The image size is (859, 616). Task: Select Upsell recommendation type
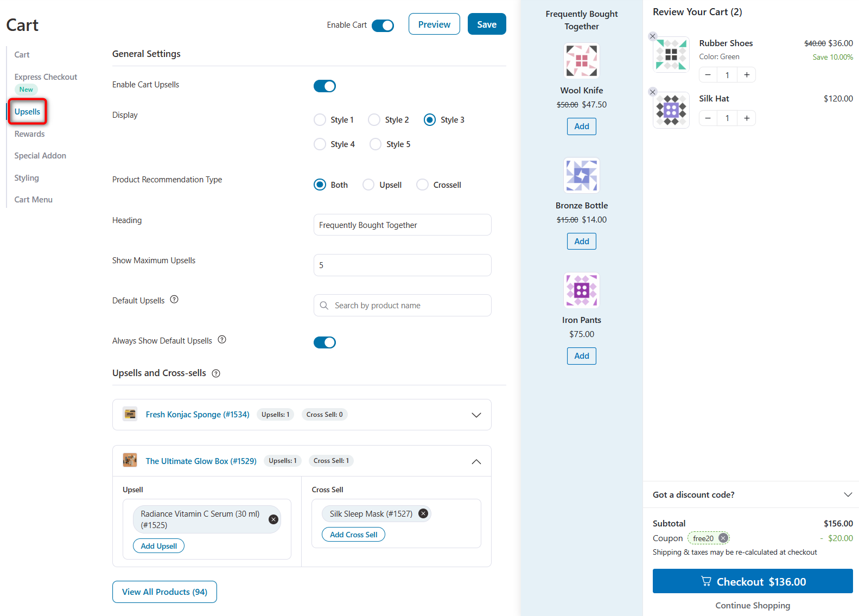pyautogui.click(x=368, y=185)
